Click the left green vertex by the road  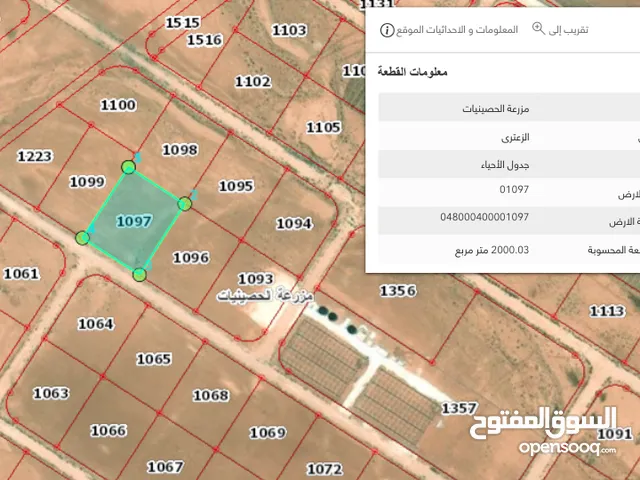[82, 238]
